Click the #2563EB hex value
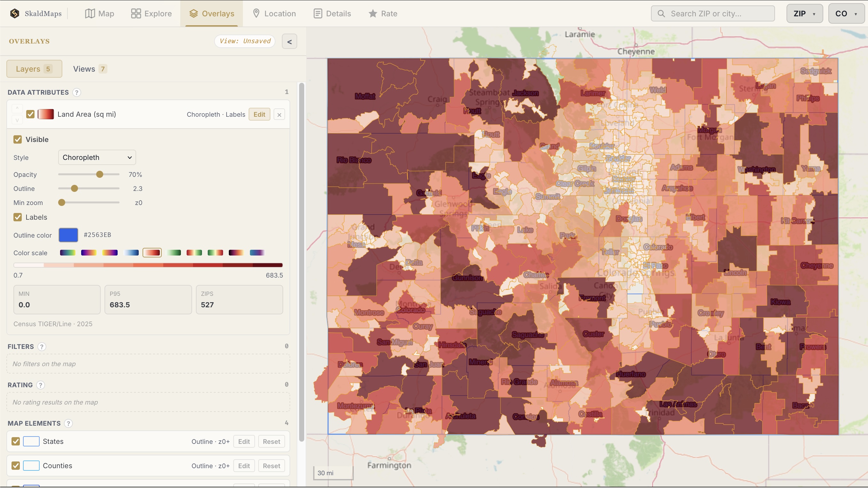 click(x=97, y=235)
